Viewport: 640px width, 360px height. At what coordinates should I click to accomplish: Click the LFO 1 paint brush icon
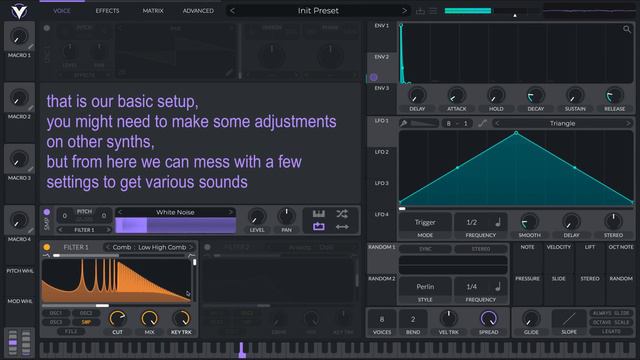(404, 123)
